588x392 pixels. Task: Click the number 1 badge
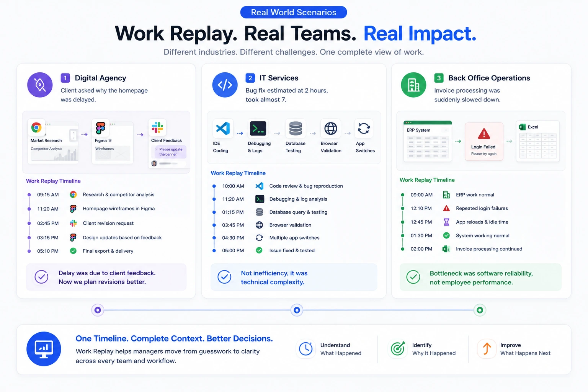click(65, 78)
